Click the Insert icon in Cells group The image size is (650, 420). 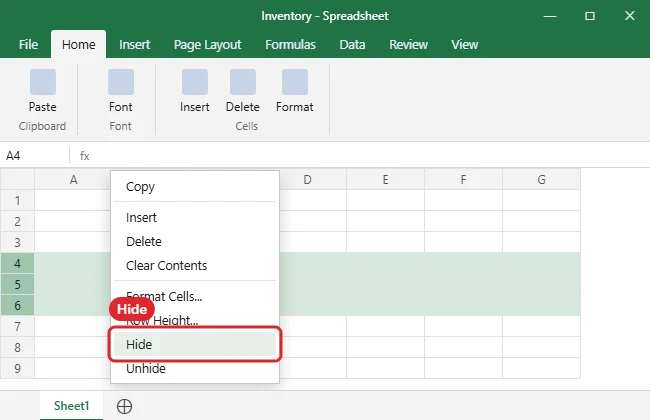pos(194,82)
